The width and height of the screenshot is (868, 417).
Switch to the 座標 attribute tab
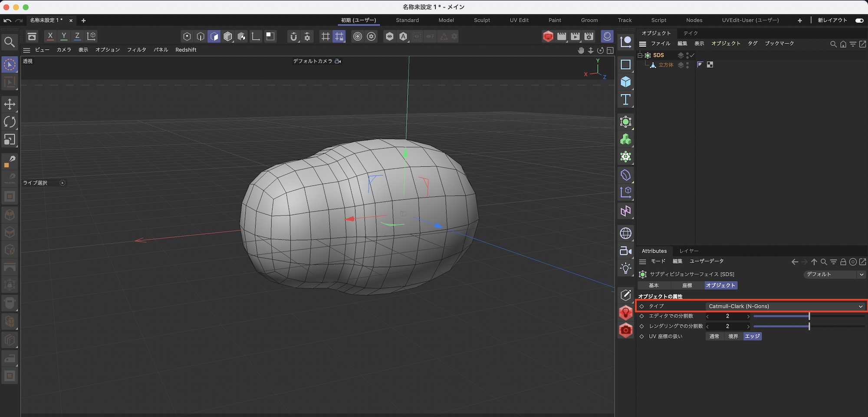tap(687, 285)
